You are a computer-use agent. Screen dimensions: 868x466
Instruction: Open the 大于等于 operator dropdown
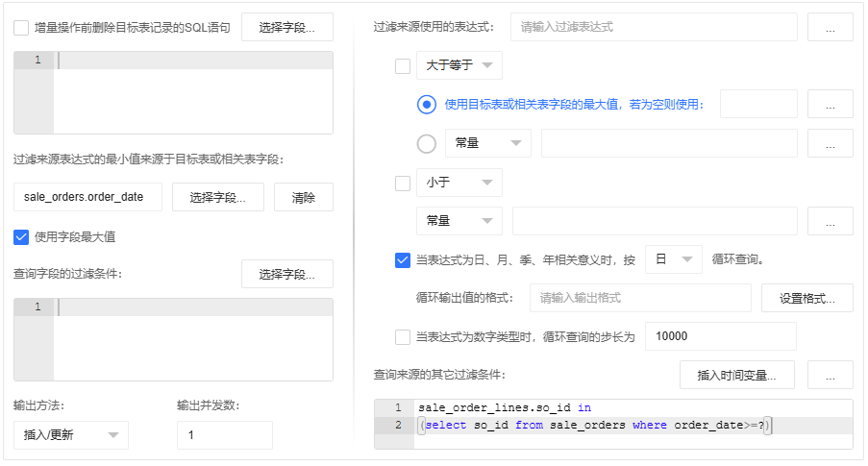pyautogui.click(x=459, y=65)
